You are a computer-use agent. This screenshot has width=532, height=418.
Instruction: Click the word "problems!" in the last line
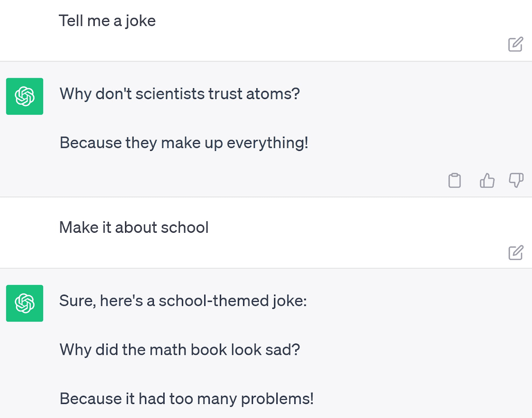(x=277, y=399)
